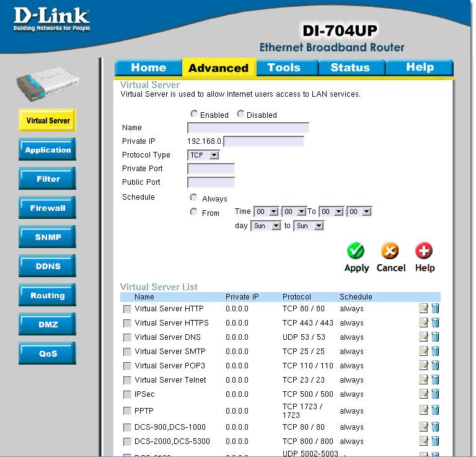
Task: Open the Protocol Type dropdown
Action: pyautogui.click(x=203, y=155)
